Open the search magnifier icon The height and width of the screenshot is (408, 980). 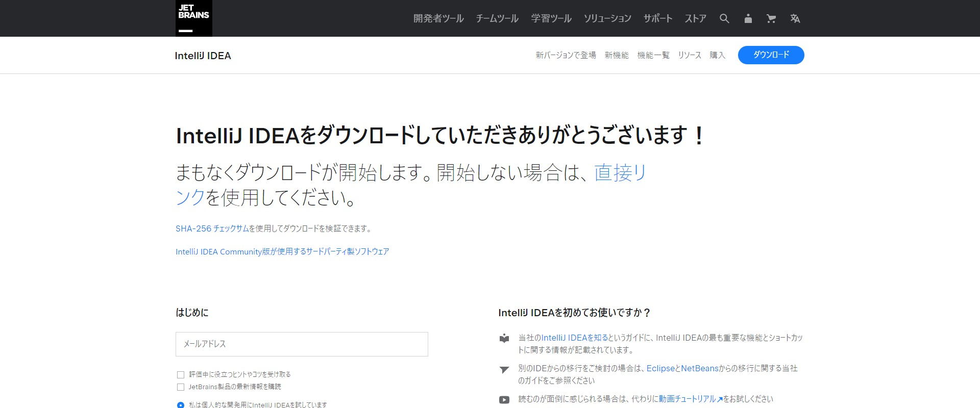click(724, 19)
